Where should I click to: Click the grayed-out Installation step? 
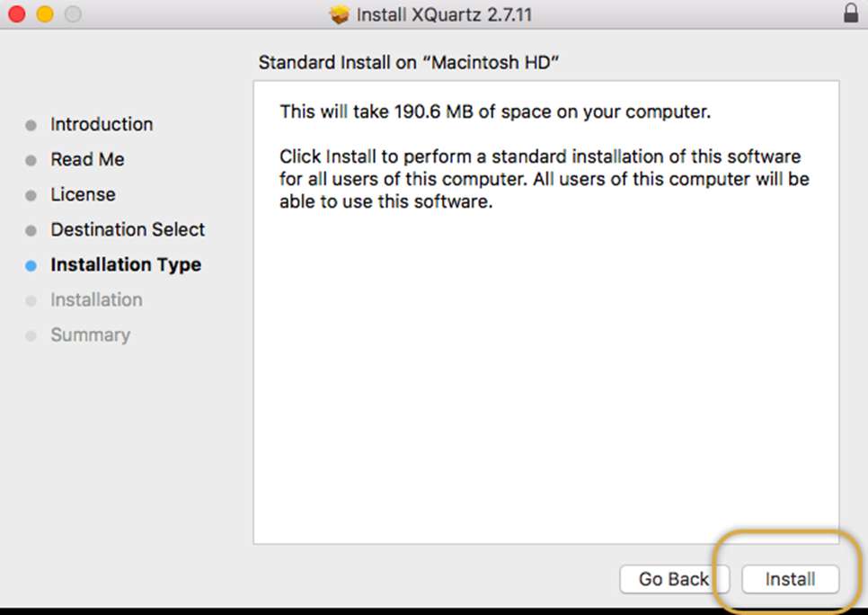pos(96,299)
